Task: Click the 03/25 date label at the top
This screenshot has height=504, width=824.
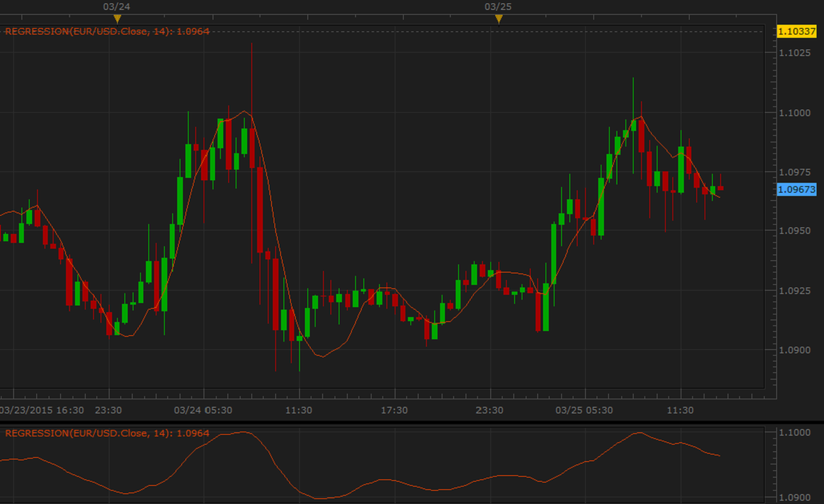Action: 498,7
